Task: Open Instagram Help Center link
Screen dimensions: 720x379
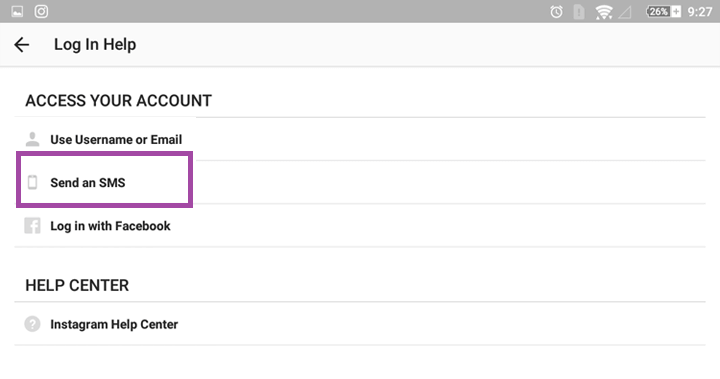Action: tap(360, 324)
